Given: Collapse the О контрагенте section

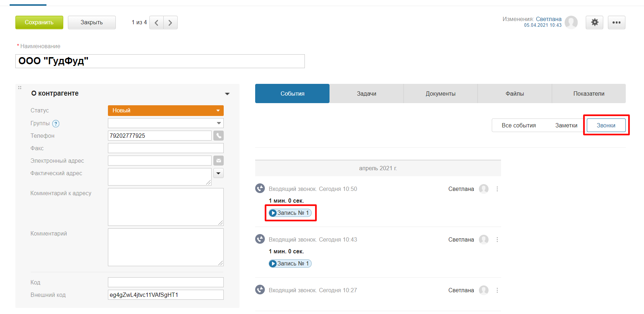Looking at the screenshot, I should 227,93.
